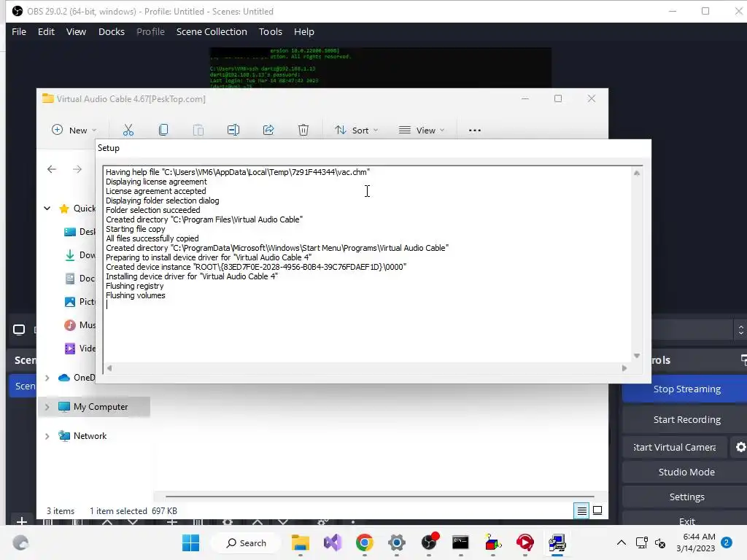Open the View dropdown in Explorer
The height and width of the screenshot is (560, 747).
(x=422, y=130)
